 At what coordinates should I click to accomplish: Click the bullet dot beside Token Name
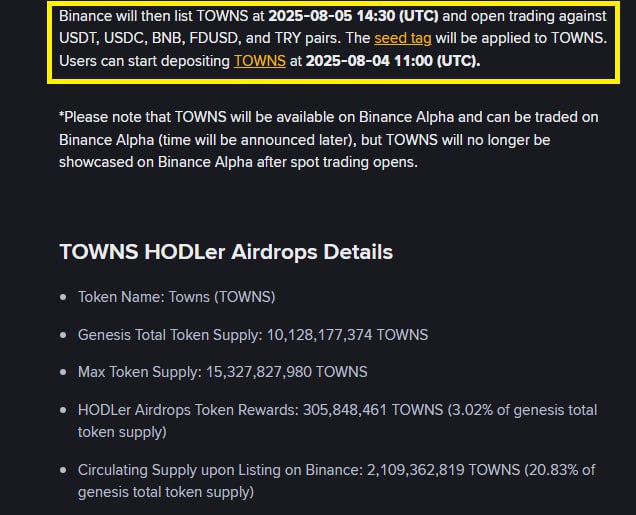point(63,297)
